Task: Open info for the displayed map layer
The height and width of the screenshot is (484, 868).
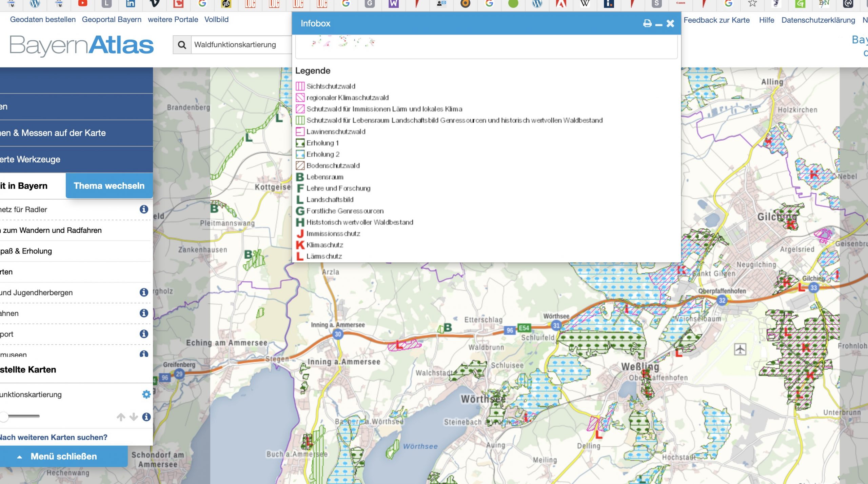Action: tap(146, 417)
